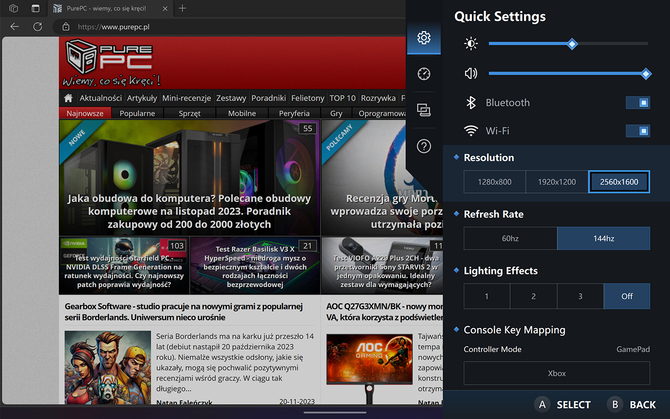Click the Bluetooth symbol icon
Screen dimensions: 670x419
pos(471,103)
